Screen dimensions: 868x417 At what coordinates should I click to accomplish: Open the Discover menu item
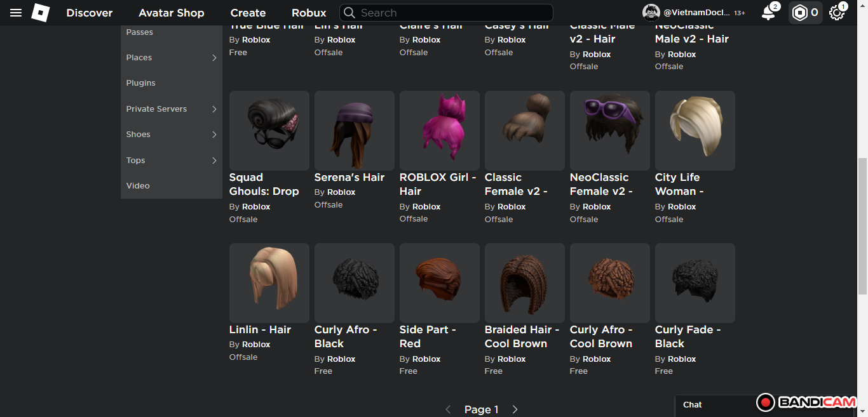point(90,13)
